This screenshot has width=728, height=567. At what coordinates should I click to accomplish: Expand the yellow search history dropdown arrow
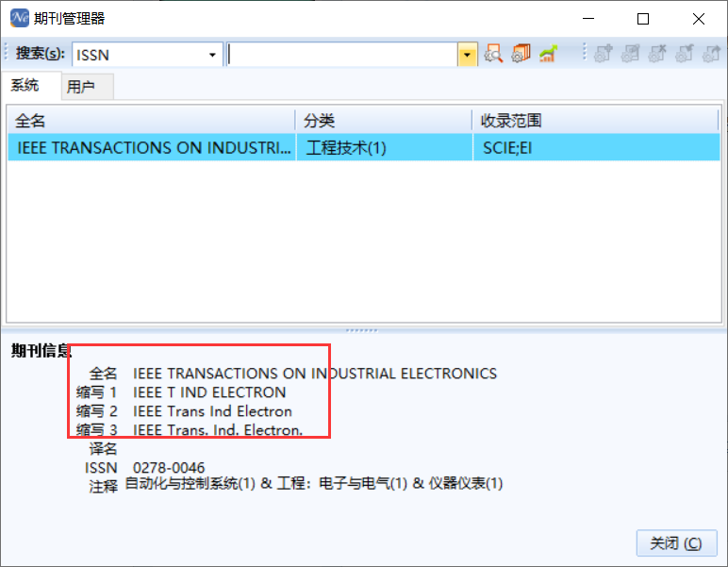tap(468, 55)
